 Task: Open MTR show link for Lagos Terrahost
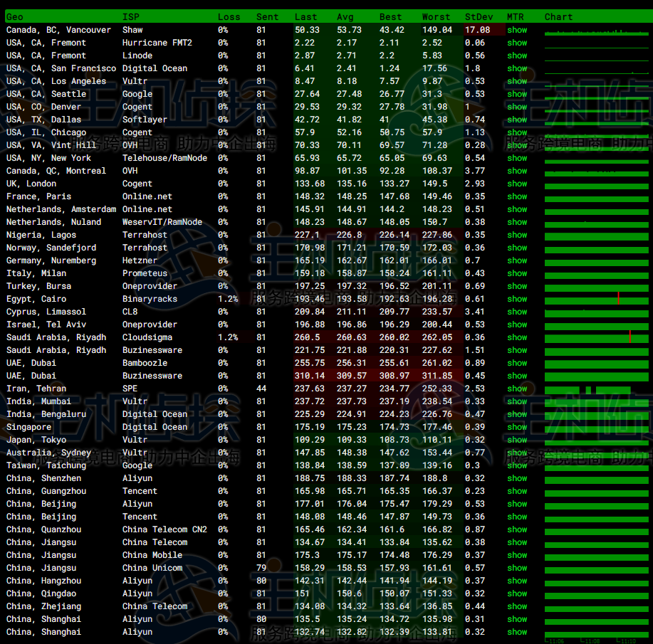(517, 235)
